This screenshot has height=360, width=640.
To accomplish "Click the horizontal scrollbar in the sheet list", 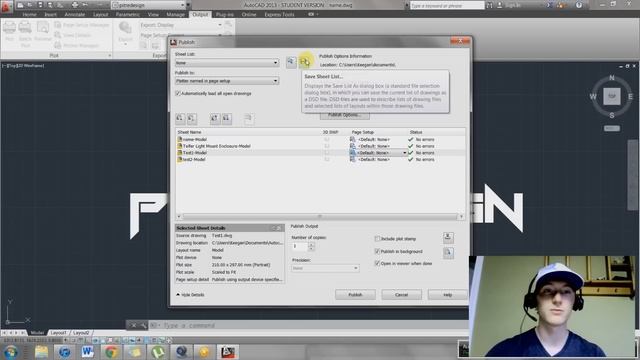I will pos(320,216).
